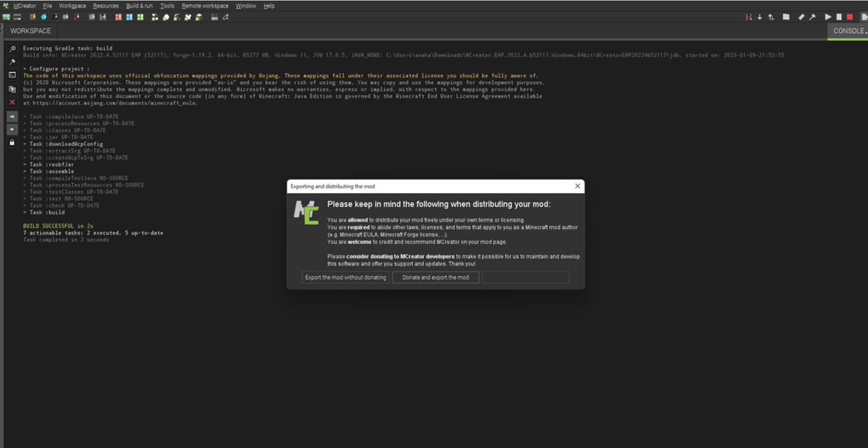Click the green four-square grid toolbar icon
The height and width of the screenshot is (448, 868).
(x=140, y=17)
